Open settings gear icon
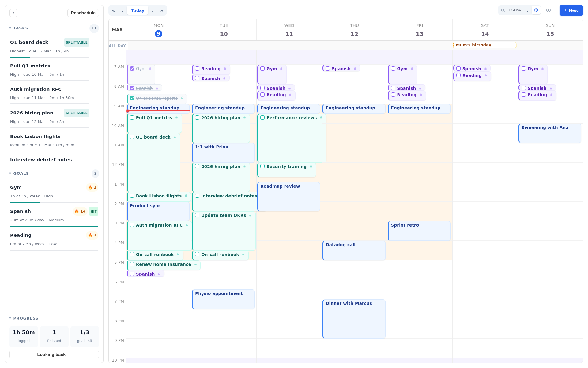The height and width of the screenshot is (368, 588). pyautogui.click(x=548, y=10)
